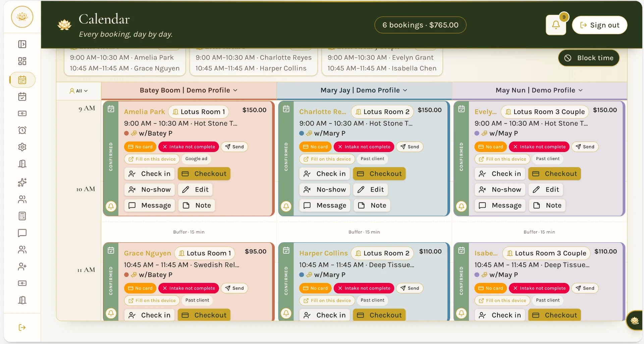
Task: Click Amelia Park client name
Action: [x=145, y=112]
